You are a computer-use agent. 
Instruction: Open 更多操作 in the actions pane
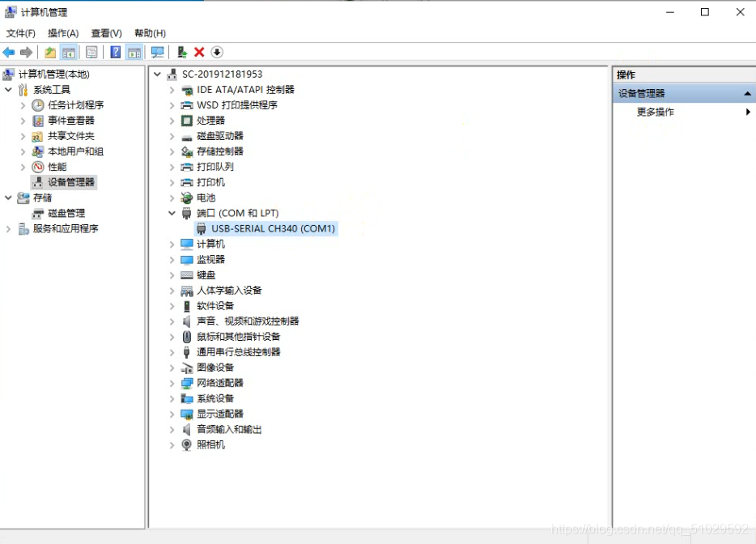[656, 112]
